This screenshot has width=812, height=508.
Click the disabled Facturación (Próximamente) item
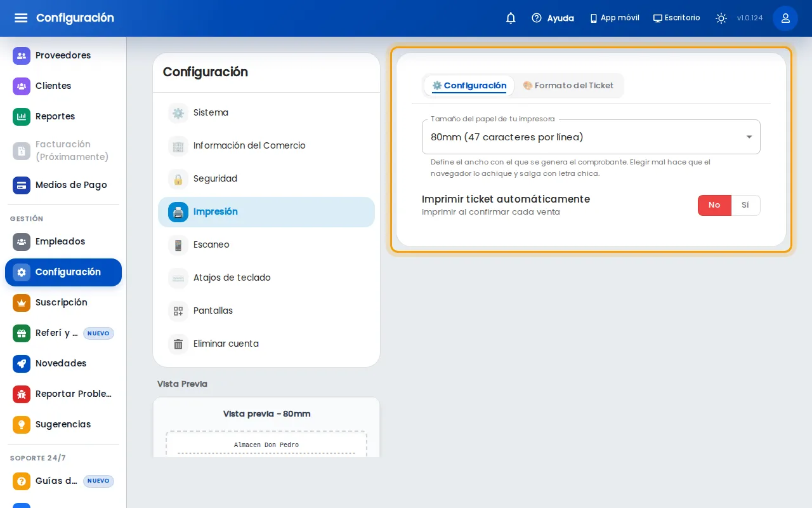coord(63,150)
